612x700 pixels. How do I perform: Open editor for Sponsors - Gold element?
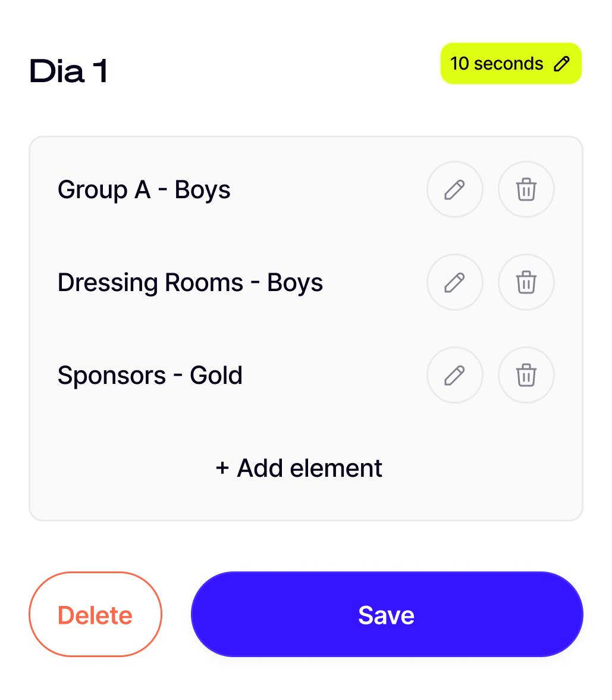(x=455, y=376)
